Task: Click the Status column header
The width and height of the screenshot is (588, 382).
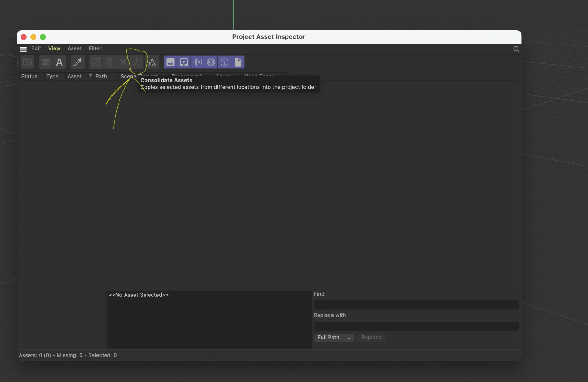Action: (29, 77)
